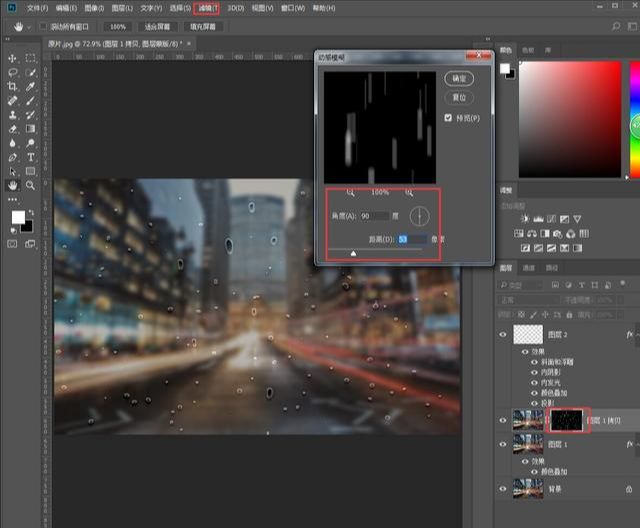Add a Color Balance adjustment
Screen dimensions: 640x528
[x=532, y=233]
